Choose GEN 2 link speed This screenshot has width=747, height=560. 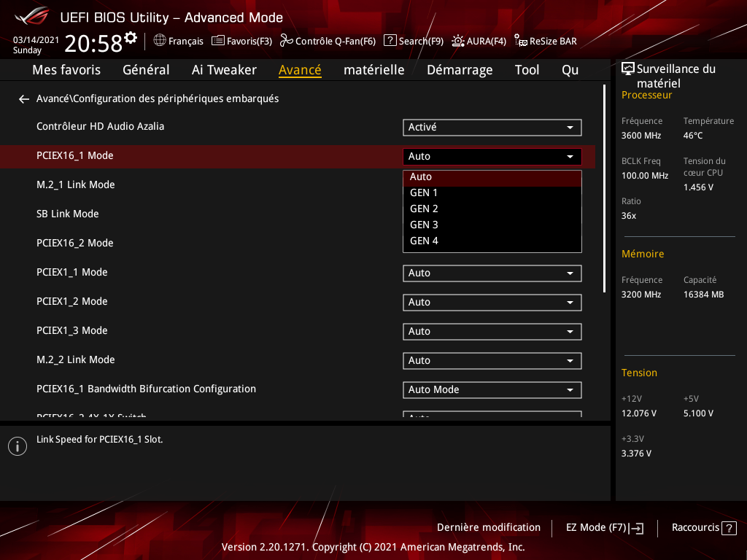click(492, 209)
